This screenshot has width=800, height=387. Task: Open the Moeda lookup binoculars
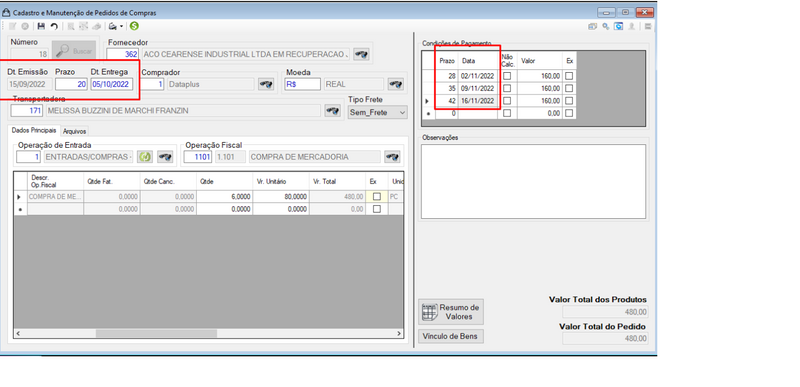click(395, 84)
